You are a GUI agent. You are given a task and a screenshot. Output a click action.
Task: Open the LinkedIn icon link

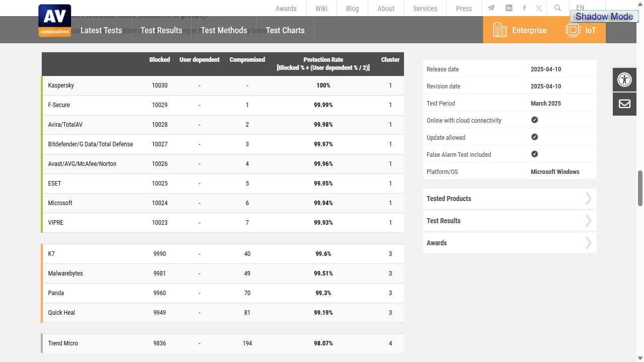pyautogui.click(x=509, y=8)
